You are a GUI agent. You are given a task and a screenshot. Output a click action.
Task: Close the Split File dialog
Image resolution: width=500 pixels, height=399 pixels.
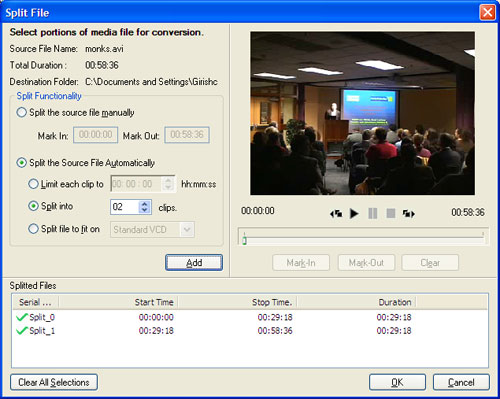(487, 13)
